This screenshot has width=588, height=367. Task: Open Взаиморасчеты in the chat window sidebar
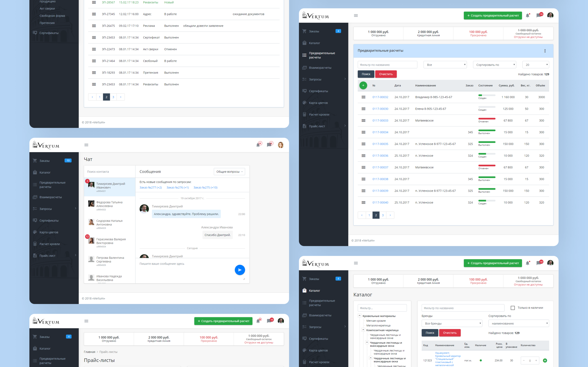click(51, 197)
